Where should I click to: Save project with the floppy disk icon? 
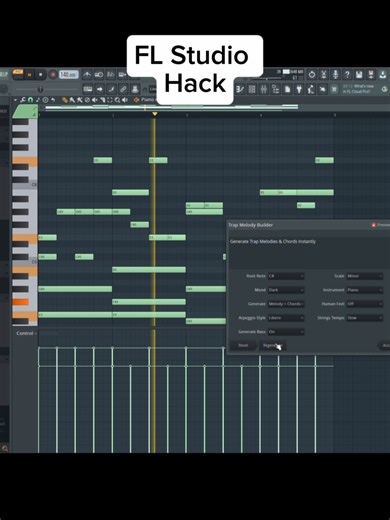click(x=359, y=74)
